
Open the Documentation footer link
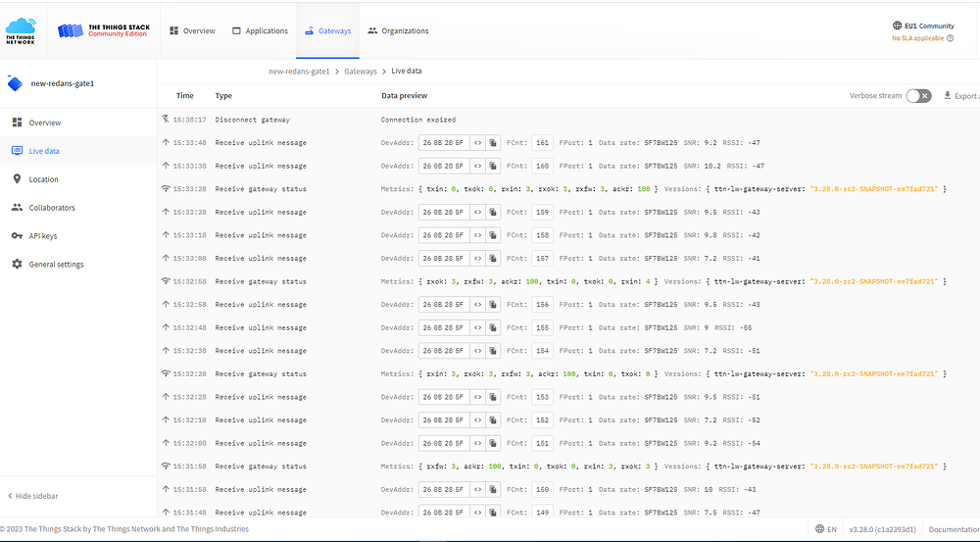pyautogui.click(x=954, y=529)
